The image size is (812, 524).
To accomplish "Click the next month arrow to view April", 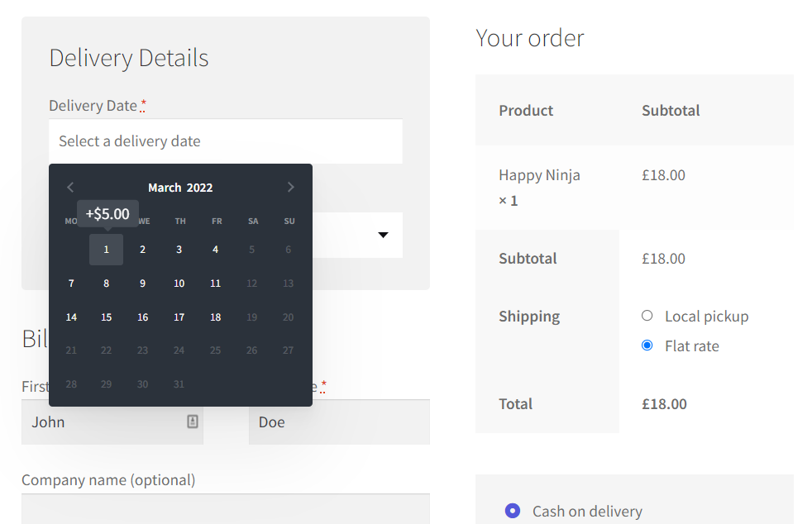I will [x=290, y=187].
